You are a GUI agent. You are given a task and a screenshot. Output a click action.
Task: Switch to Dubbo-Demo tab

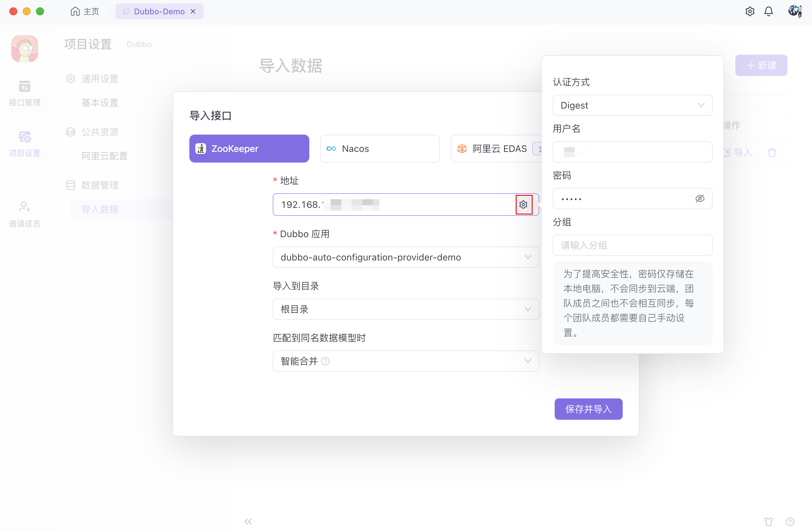(x=159, y=12)
